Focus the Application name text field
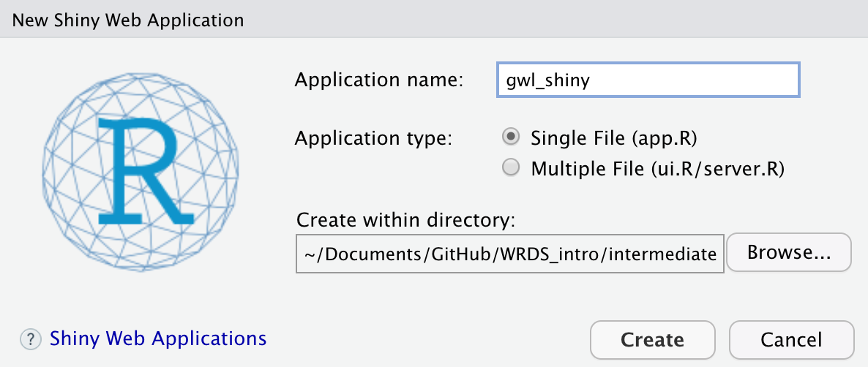Screen dimensions: 868x367 (x=648, y=80)
